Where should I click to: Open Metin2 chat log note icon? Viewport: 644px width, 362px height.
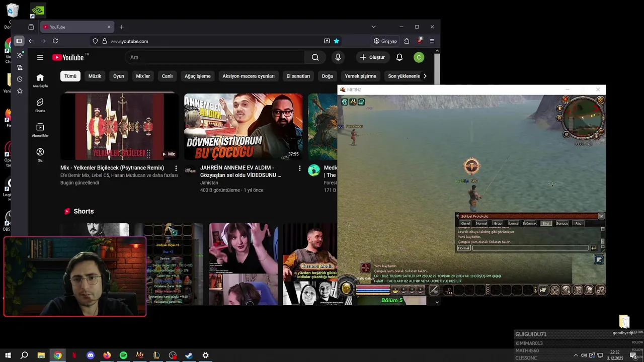tap(599, 259)
